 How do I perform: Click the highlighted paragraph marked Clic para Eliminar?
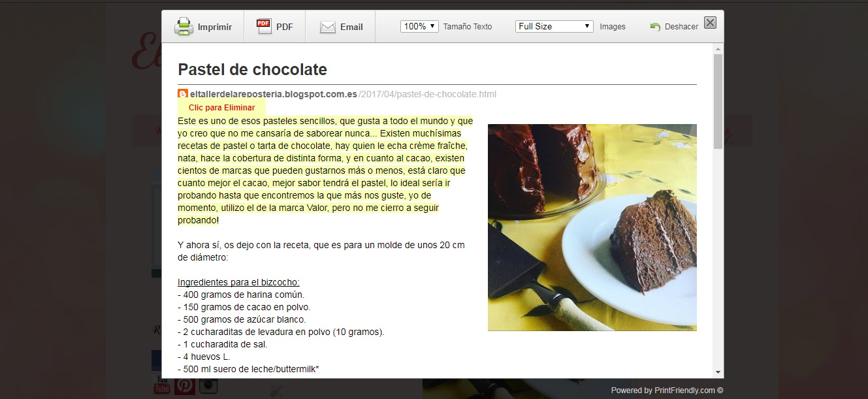click(x=325, y=170)
